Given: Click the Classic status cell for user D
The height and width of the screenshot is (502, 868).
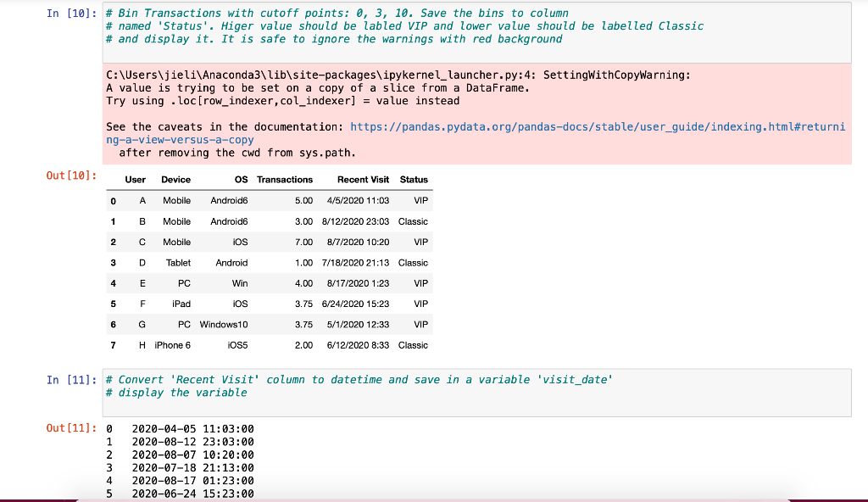Looking at the screenshot, I should pos(412,263).
